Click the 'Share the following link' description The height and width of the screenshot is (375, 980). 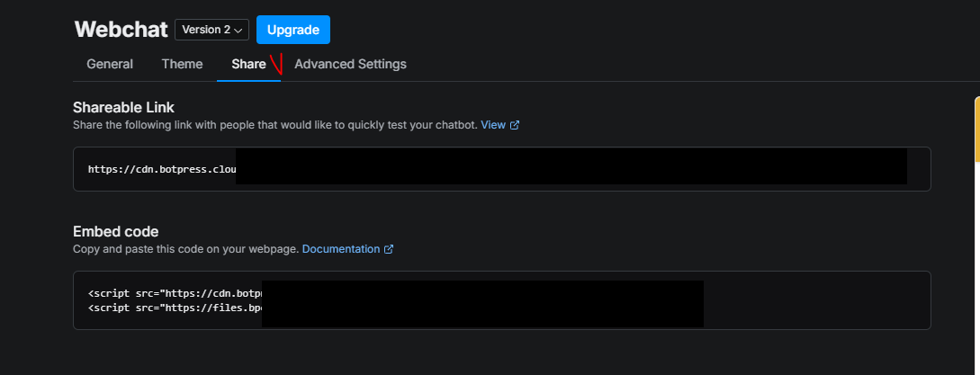(275, 124)
